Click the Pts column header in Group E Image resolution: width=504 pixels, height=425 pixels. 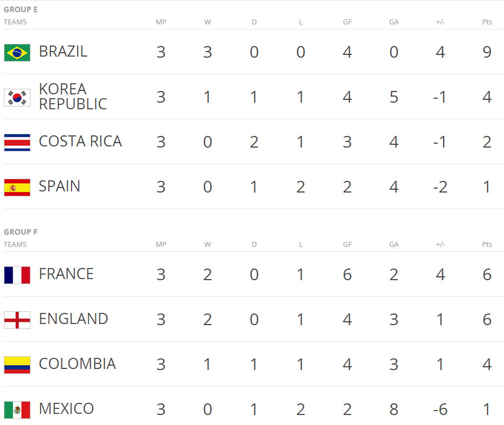click(487, 22)
